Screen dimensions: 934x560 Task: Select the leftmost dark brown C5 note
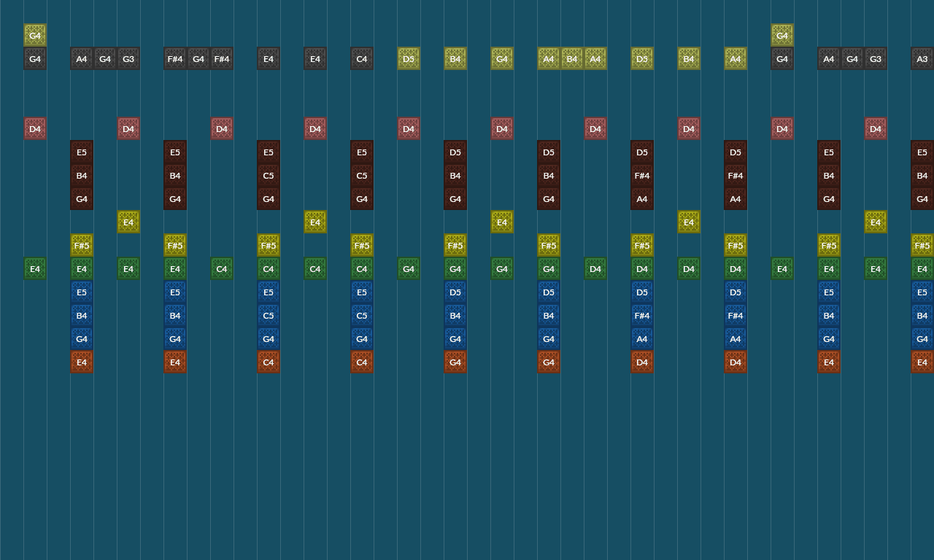click(x=269, y=175)
